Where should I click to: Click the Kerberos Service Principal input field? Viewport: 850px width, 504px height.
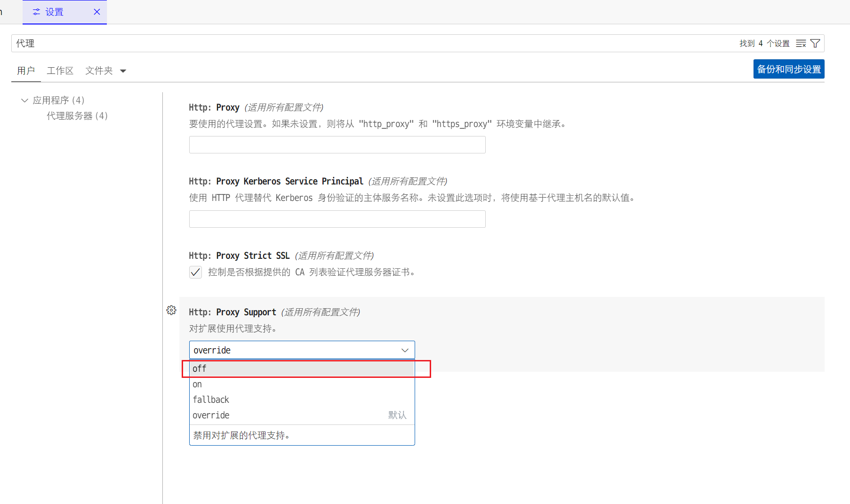coord(337,219)
